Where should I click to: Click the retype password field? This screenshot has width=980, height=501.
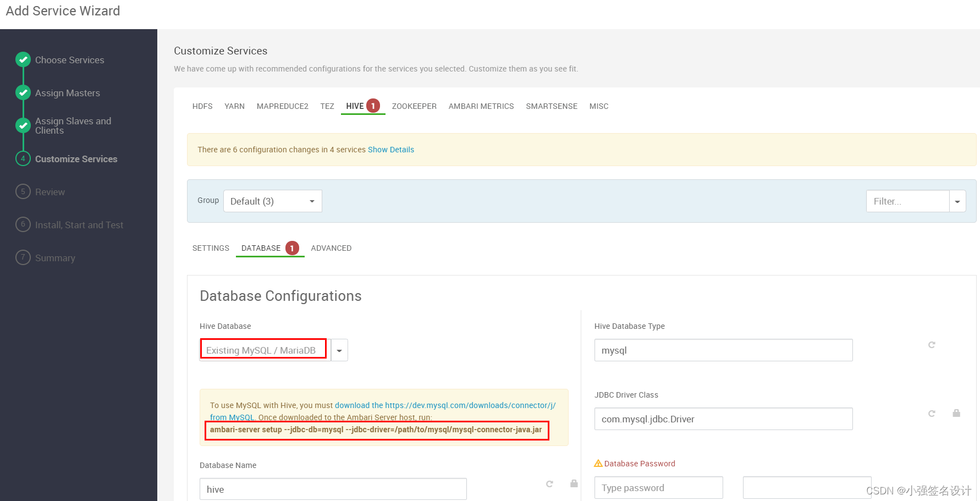[x=807, y=488]
